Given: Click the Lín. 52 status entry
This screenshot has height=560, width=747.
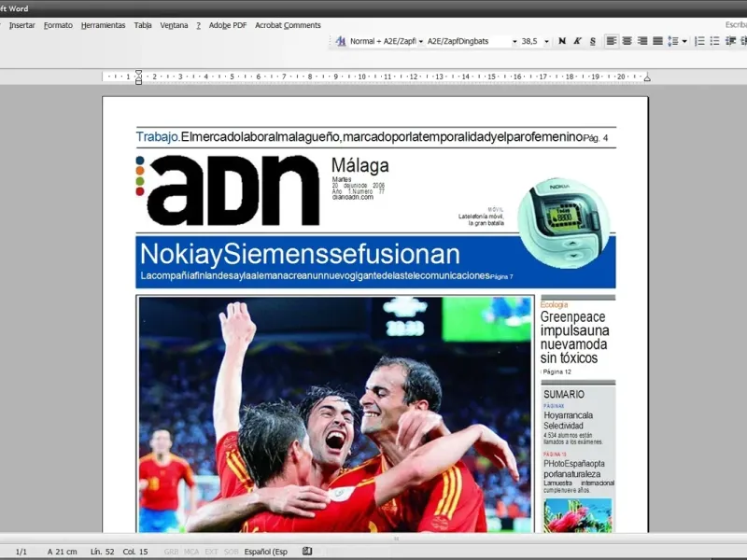Looking at the screenshot, I should (x=103, y=552).
